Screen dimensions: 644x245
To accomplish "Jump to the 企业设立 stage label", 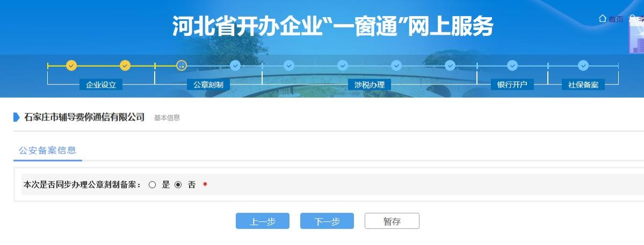I will (101, 85).
